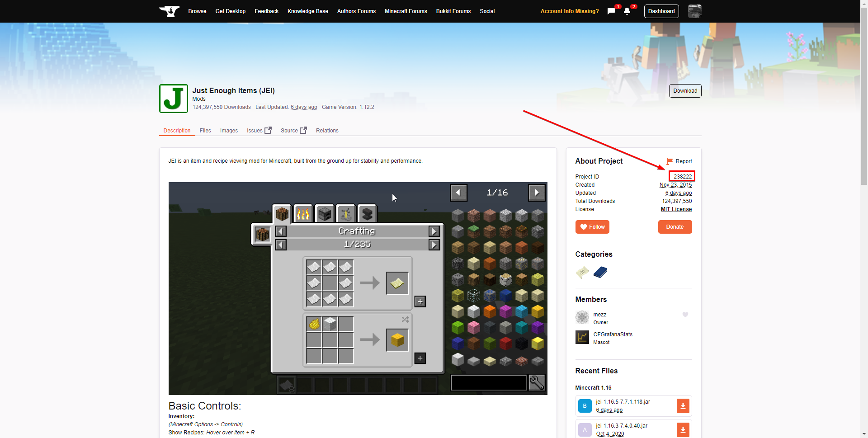Screen dimensions: 868x438
Task: Select the furnace fuel flame tab
Action: click(x=303, y=213)
